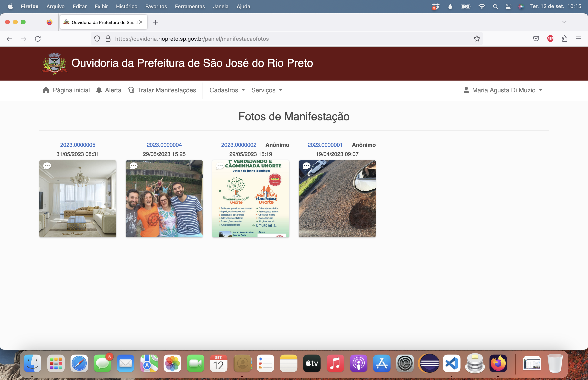588x380 pixels.
Task: Open manifestation link 2023.0000005
Action: pyautogui.click(x=78, y=145)
